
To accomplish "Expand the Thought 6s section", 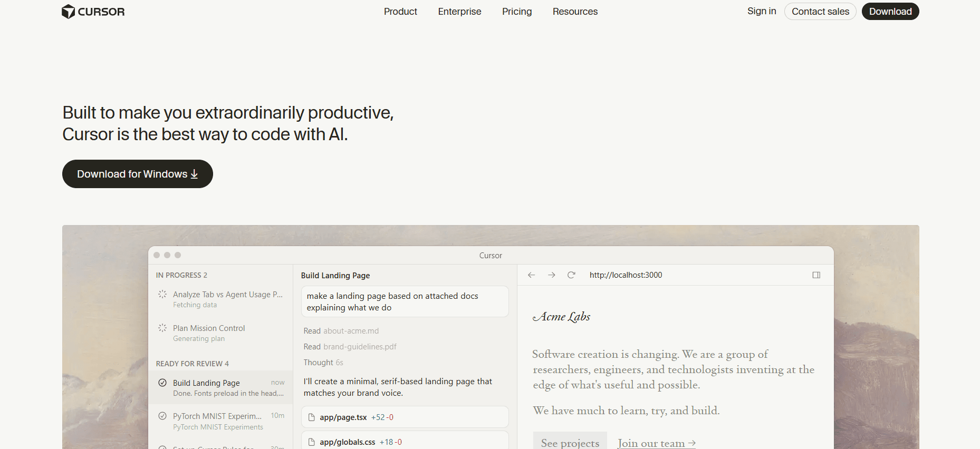I will click(x=323, y=363).
